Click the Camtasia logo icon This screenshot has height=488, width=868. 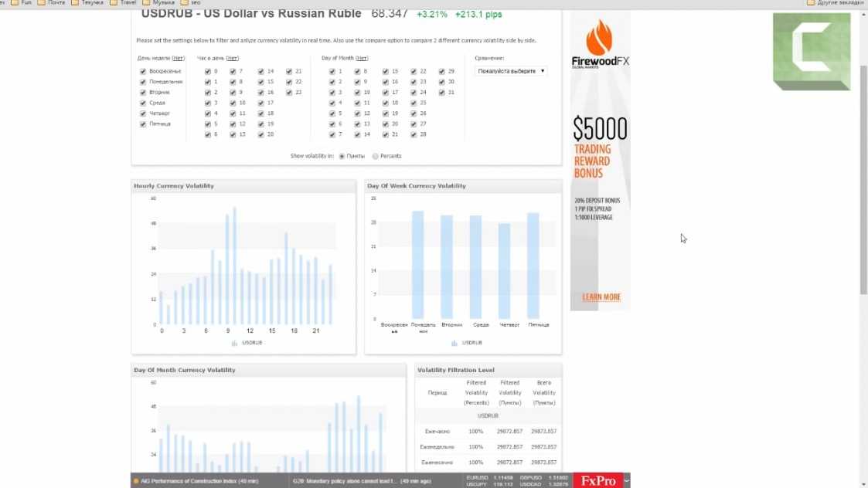click(811, 51)
